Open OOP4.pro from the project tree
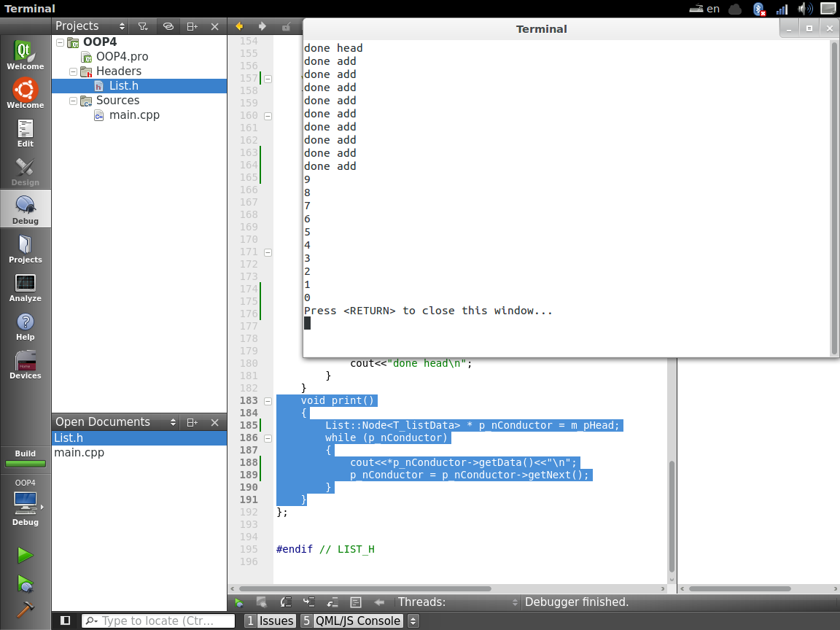The image size is (840, 630). coord(122,57)
